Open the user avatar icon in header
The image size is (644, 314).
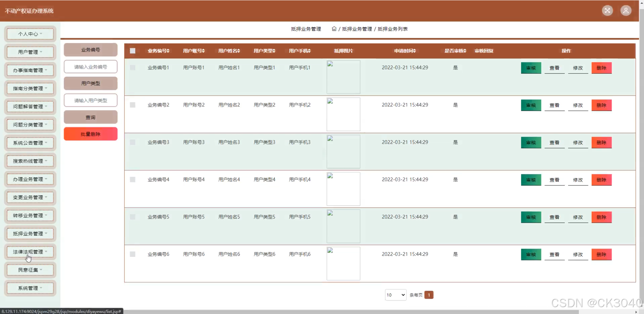click(x=626, y=11)
